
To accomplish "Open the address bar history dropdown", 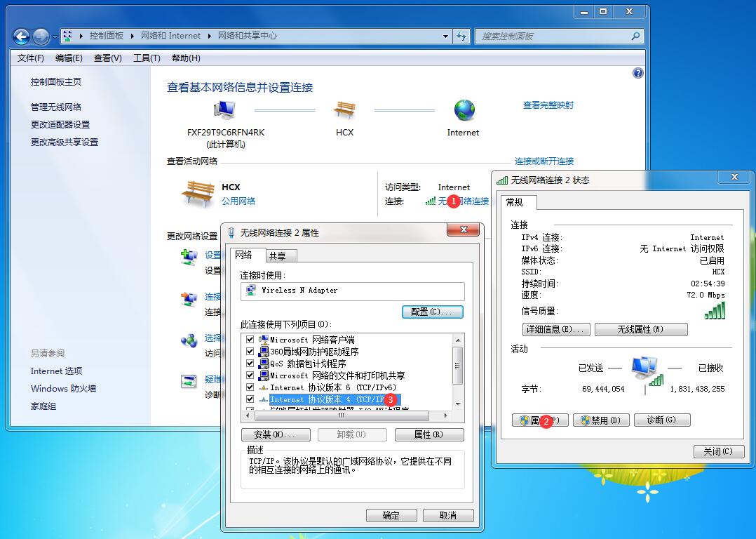I will point(446,36).
